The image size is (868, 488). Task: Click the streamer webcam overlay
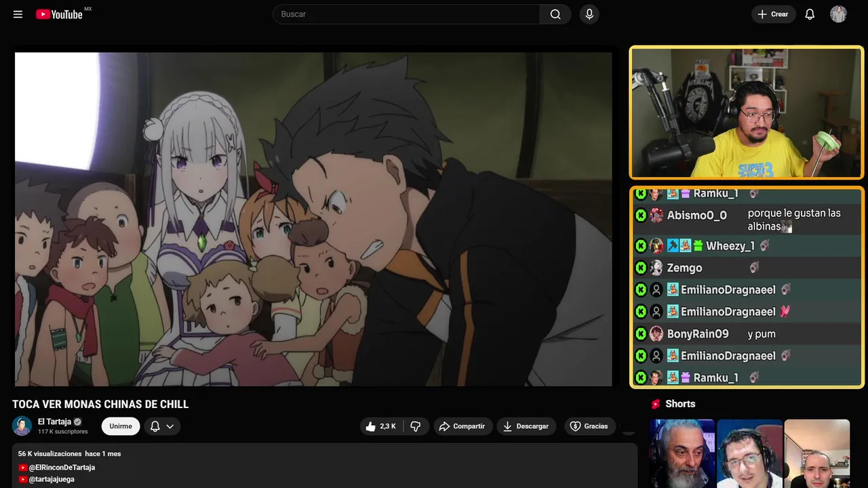click(747, 113)
